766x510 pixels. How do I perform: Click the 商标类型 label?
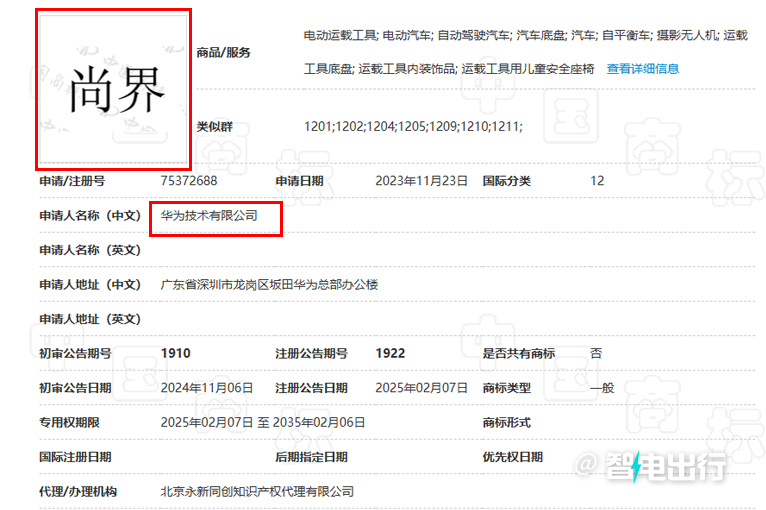507,388
